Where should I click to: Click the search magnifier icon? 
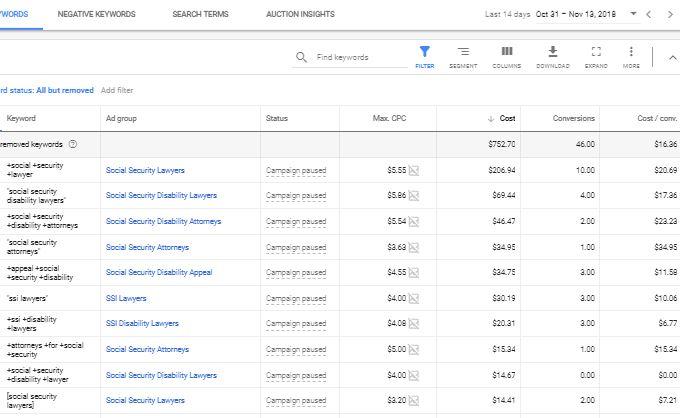point(301,57)
